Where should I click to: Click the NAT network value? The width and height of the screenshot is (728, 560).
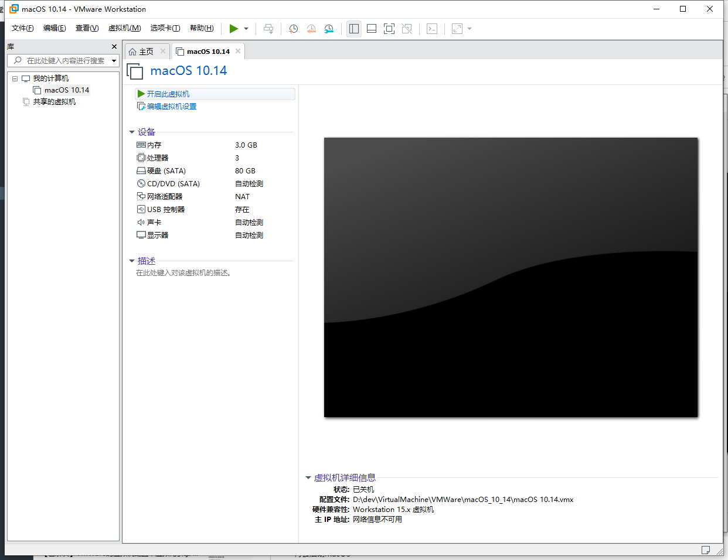coord(242,197)
